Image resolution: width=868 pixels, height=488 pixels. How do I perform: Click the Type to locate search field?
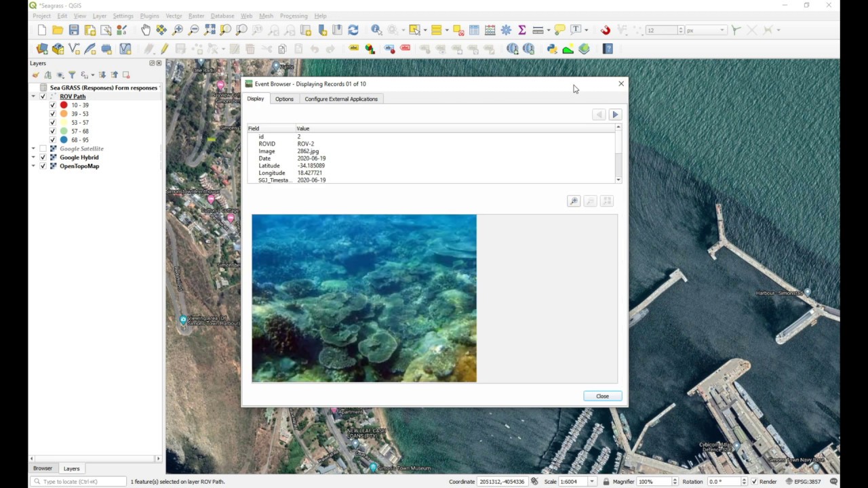(79, 481)
